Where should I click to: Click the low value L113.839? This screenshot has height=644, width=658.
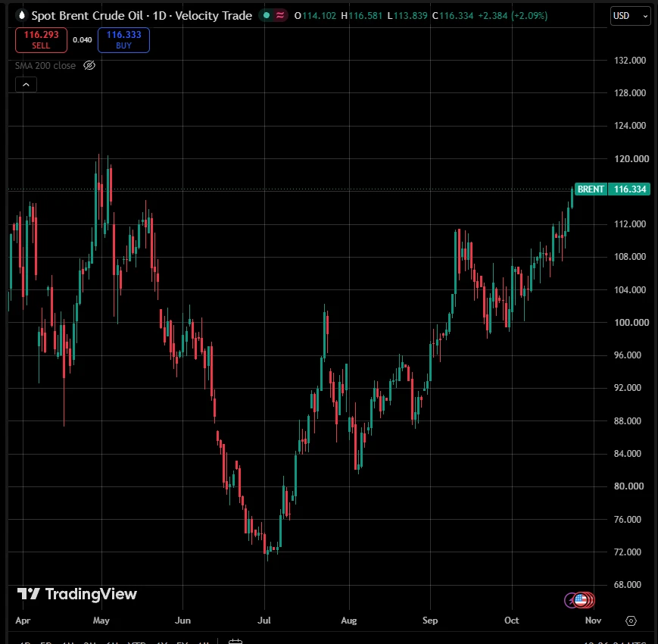pos(407,16)
